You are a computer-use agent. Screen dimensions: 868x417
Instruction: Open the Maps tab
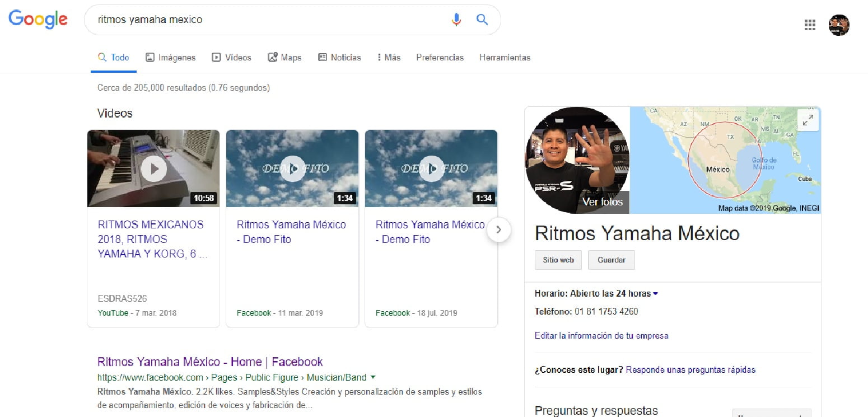click(284, 57)
